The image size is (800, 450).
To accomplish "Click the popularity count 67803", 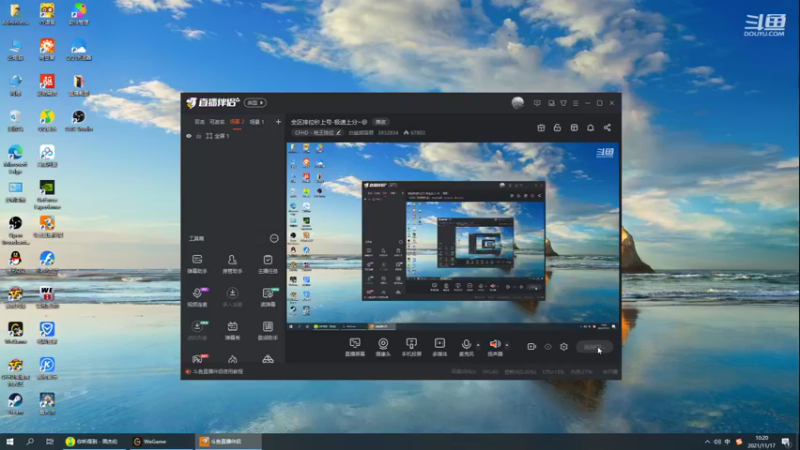I will [414, 133].
